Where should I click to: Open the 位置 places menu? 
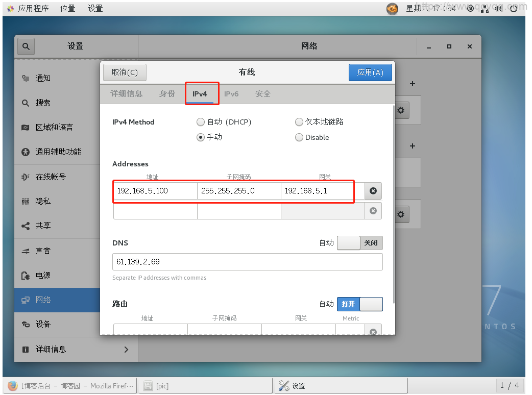[67, 8]
